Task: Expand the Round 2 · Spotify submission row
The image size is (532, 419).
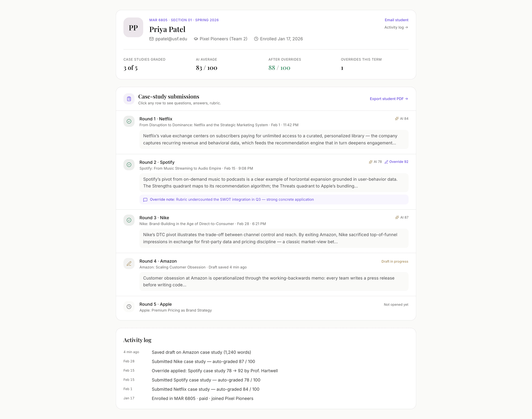Action: tap(266, 182)
